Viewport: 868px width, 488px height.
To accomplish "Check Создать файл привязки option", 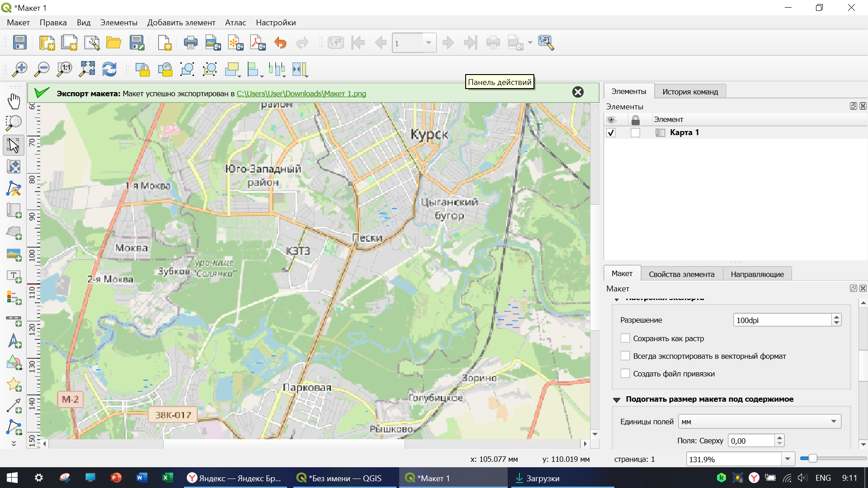I will (x=625, y=374).
